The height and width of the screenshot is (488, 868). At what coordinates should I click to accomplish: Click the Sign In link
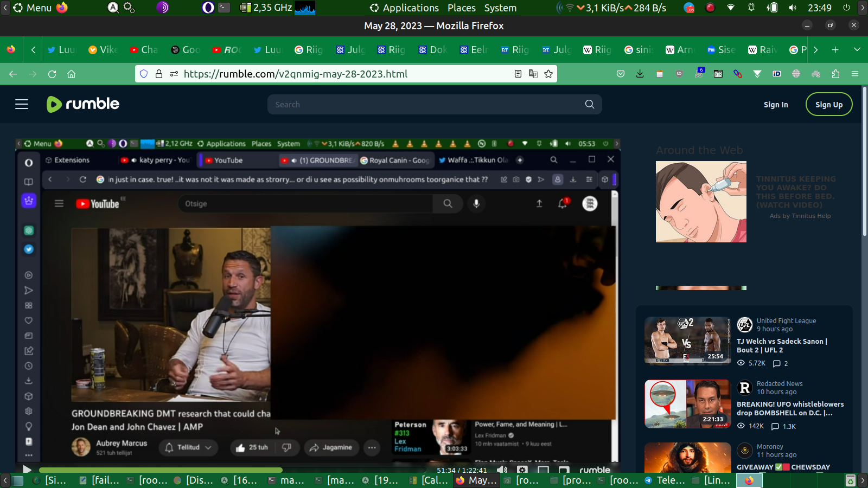[x=776, y=105]
